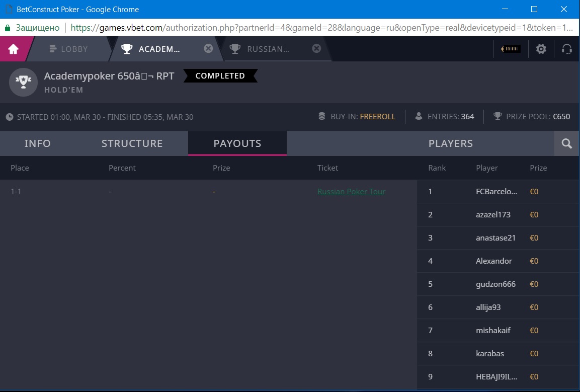580x392 pixels.
Task: Click the FREEROLL buy-in value
Action: [377, 117]
